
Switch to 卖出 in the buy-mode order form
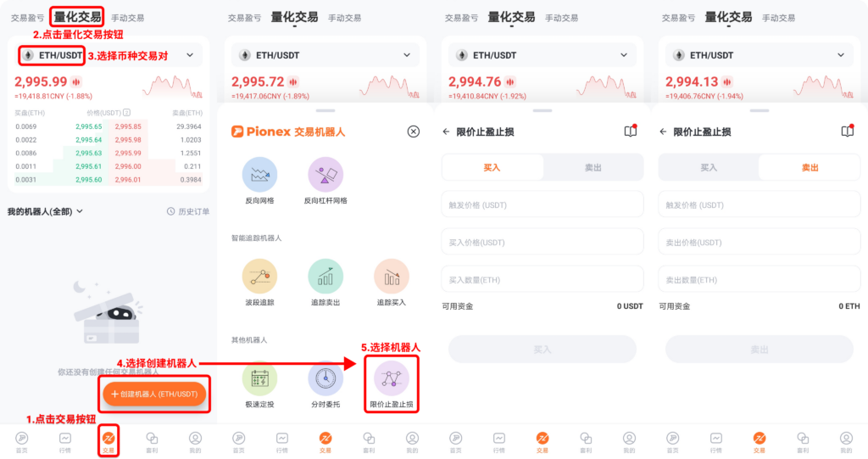(593, 167)
